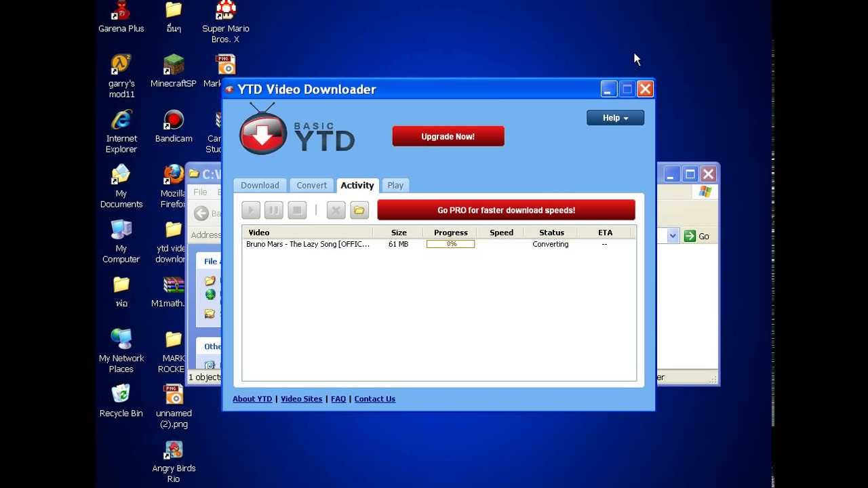Click the 0% progress bar
This screenshot has width=868, height=488.
pyautogui.click(x=451, y=244)
